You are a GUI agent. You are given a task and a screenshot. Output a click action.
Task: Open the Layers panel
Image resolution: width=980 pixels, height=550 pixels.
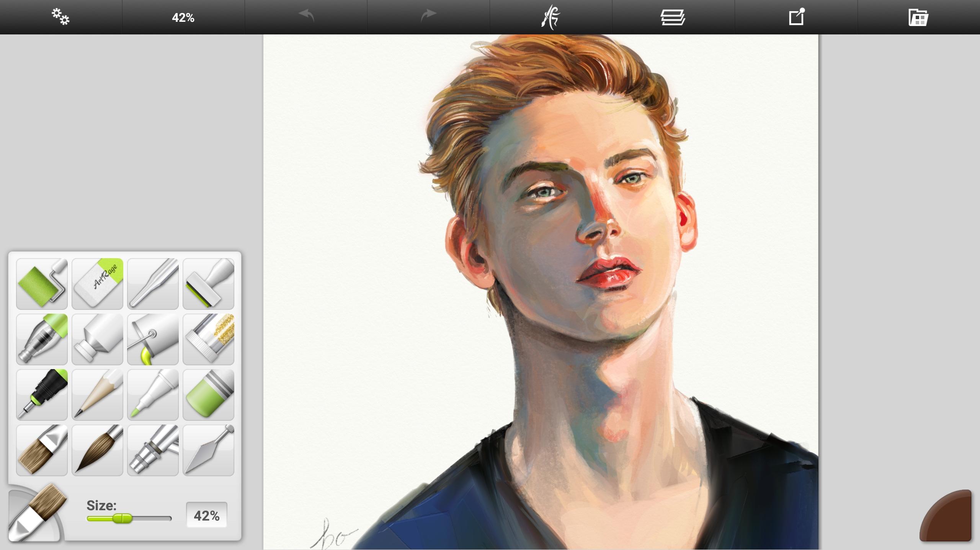pos(673,17)
